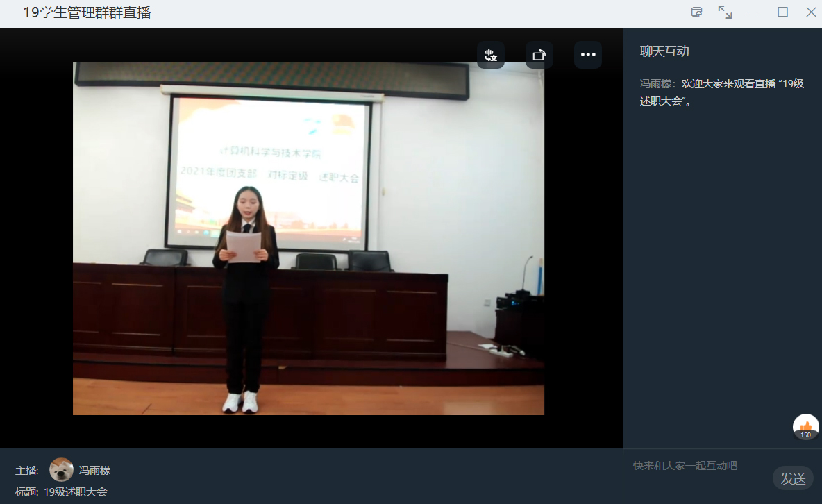822x504 pixels.
Task: Click the speech-to-text subtitle icon
Action: [490, 55]
